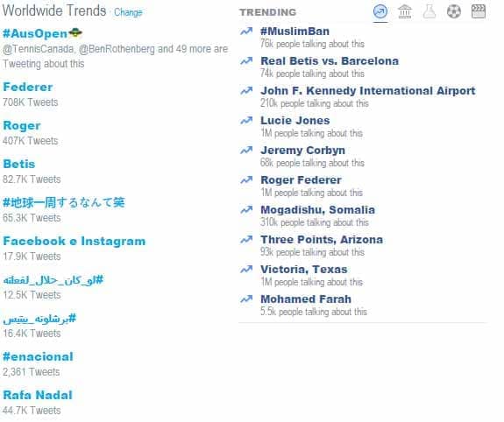Click the @TennisCanada tweeting description
This screenshot has width=504, height=422.
[116, 56]
